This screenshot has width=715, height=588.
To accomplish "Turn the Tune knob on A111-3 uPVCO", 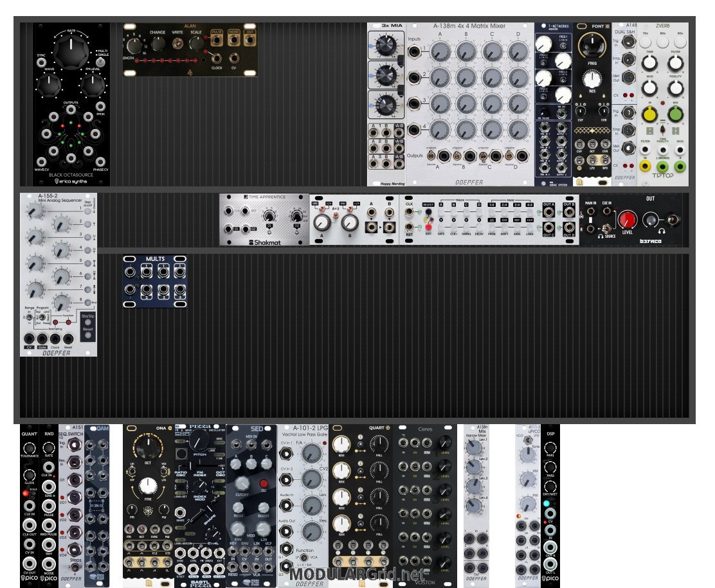I will coord(528,455).
